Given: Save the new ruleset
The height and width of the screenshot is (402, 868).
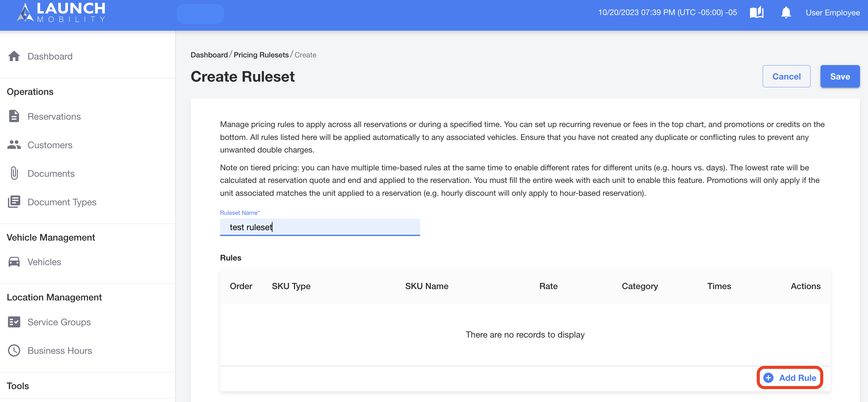Looking at the screenshot, I should click(x=840, y=76).
